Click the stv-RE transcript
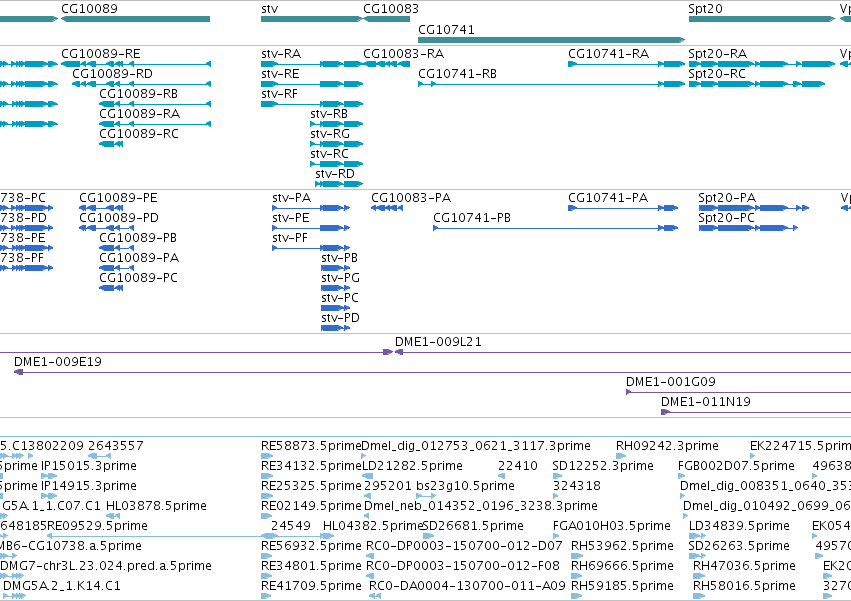This screenshot has height=601, width=851. (x=312, y=84)
